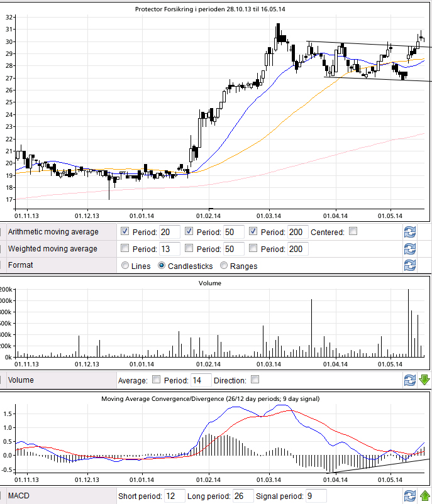
Task: Click the Volume average Period field
Action: tap(201, 380)
